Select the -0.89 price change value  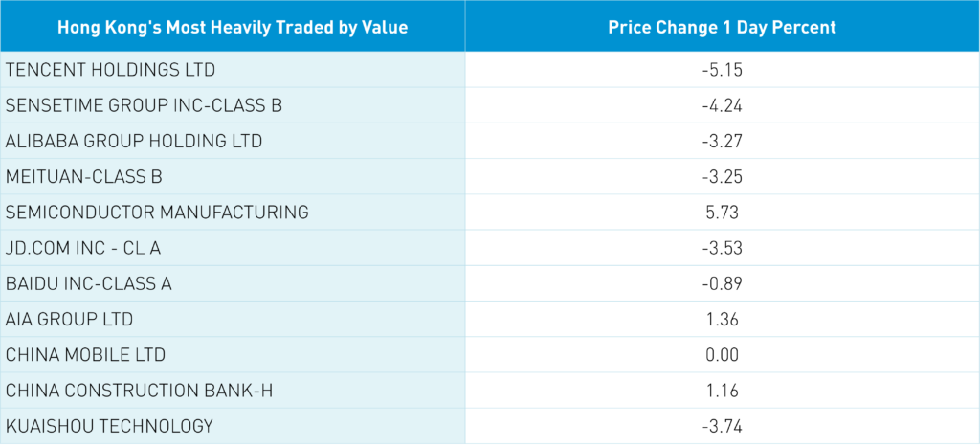[722, 283]
